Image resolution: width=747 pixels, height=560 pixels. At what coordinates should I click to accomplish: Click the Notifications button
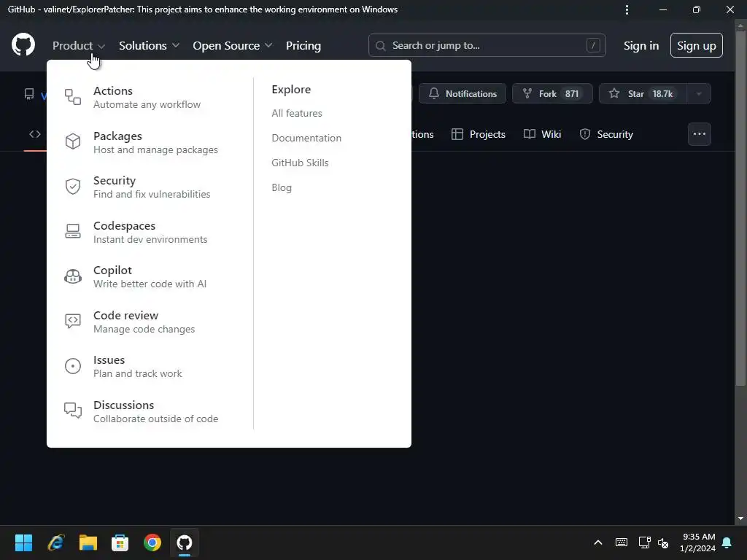[x=462, y=94]
